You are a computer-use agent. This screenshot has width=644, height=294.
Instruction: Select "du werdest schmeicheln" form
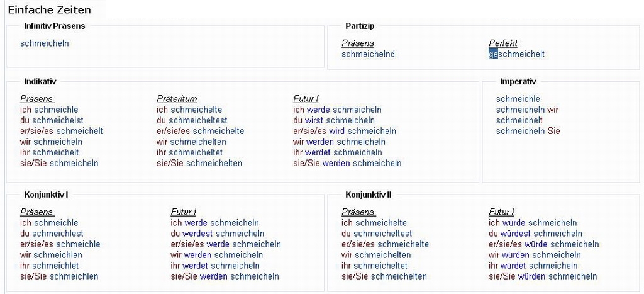[217, 234]
